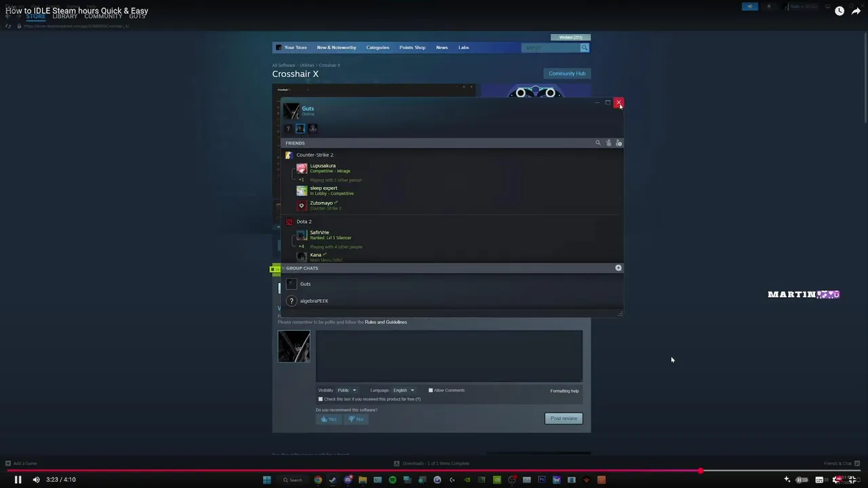Click the Counter-Strike 2 group label
This screenshot has width=868, height=488.
tap(315, 155)
